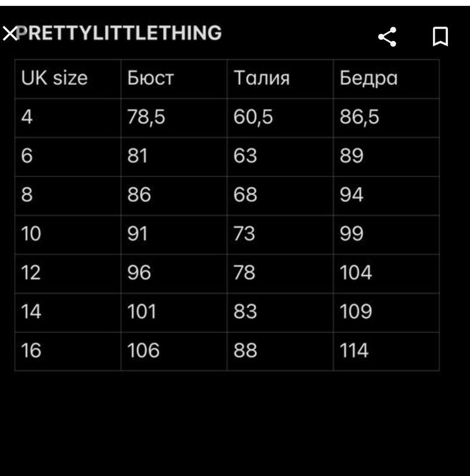Click waist value 83 cell
The image size is (470, 476).
click(280, 312)
